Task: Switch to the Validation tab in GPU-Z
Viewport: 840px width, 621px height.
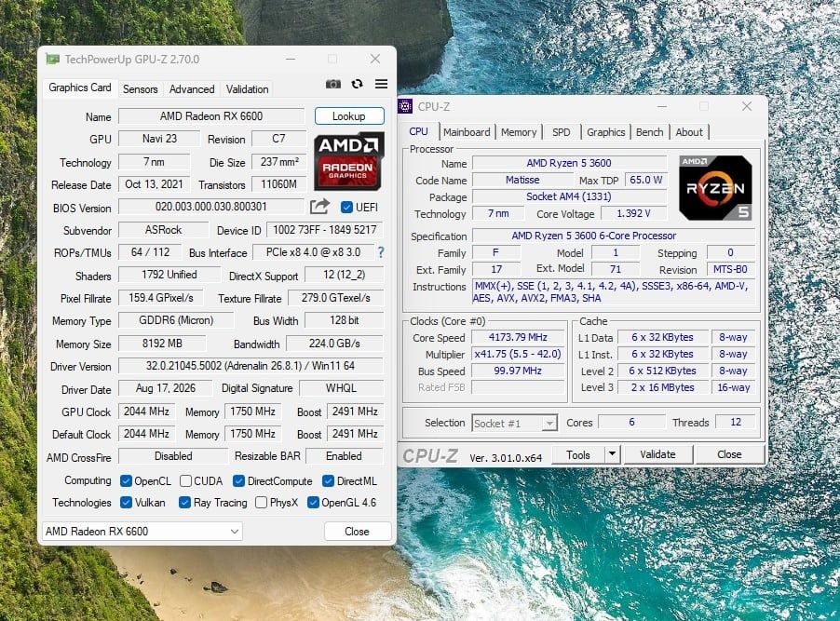Action: (x=247, y=89)
